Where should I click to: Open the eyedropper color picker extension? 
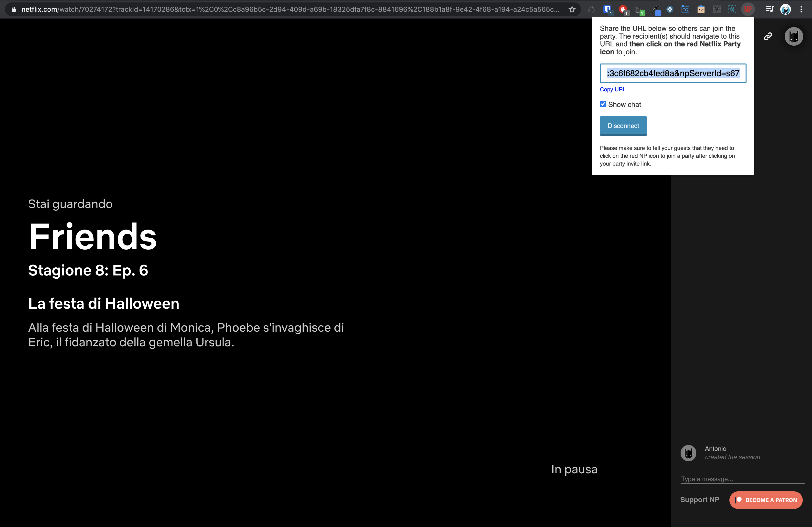(x=655, y=10)
